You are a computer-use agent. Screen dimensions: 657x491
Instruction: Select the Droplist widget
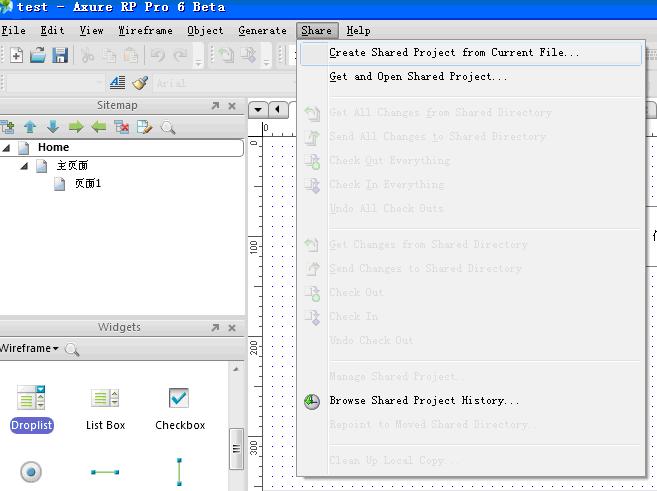31,408
